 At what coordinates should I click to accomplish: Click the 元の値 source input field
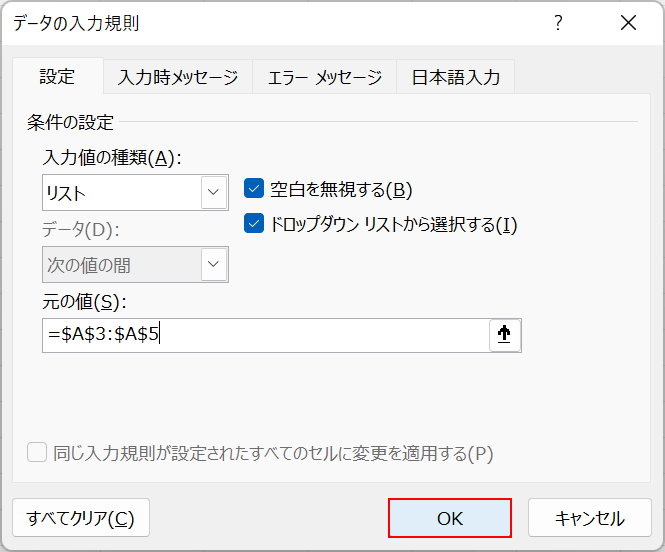(x=265, y=336)
